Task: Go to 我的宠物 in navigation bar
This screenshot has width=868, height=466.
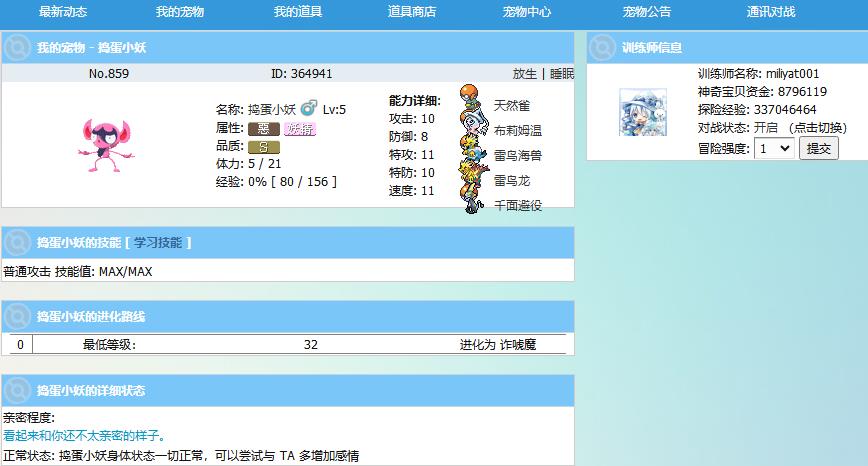Action: coord(180,12)
